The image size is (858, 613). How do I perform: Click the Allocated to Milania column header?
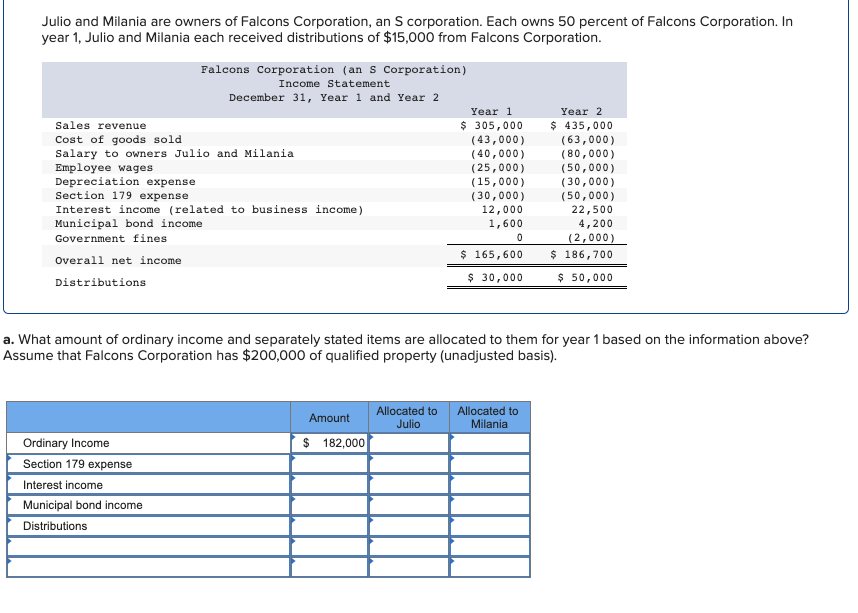490,418
